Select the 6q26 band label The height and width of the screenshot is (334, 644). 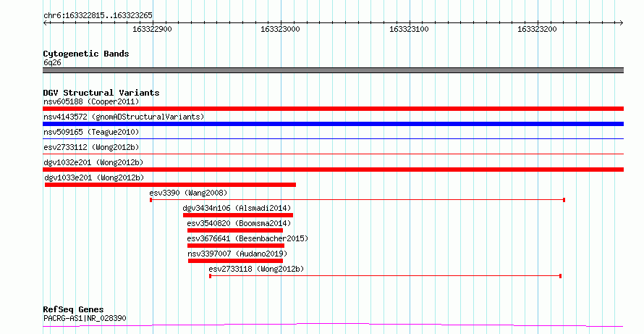pyautogui.click(x=52, y=62)
